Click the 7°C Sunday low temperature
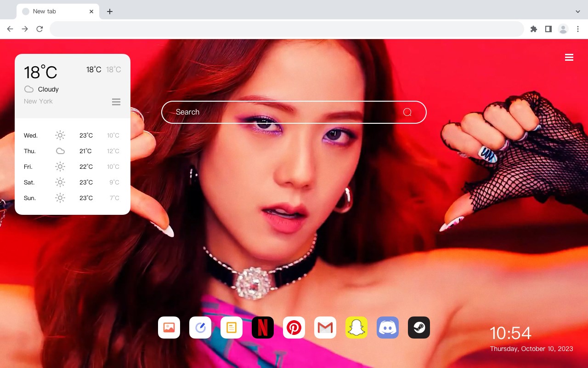This screenshot has width=588, height=368. coord(114,198)
